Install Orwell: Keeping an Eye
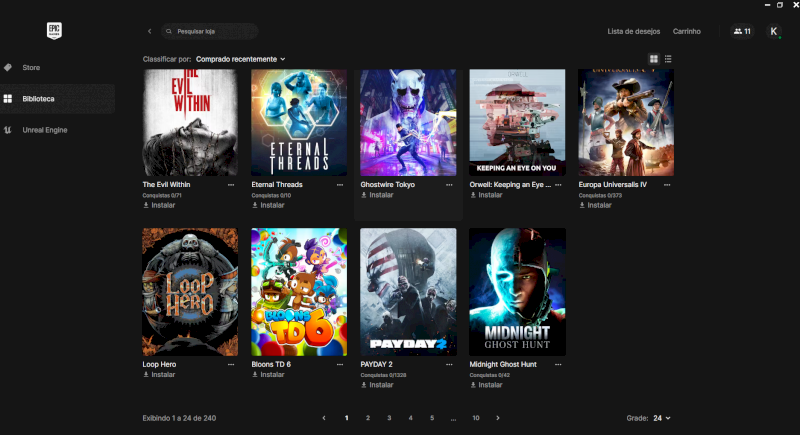800x435 pixels. 486,195
